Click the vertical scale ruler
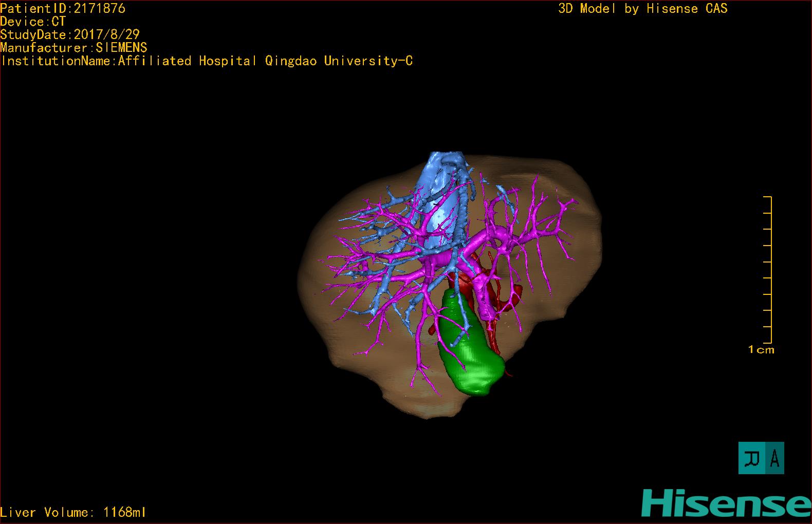Viewport: 812px width, 524px height. pos(770,270)
